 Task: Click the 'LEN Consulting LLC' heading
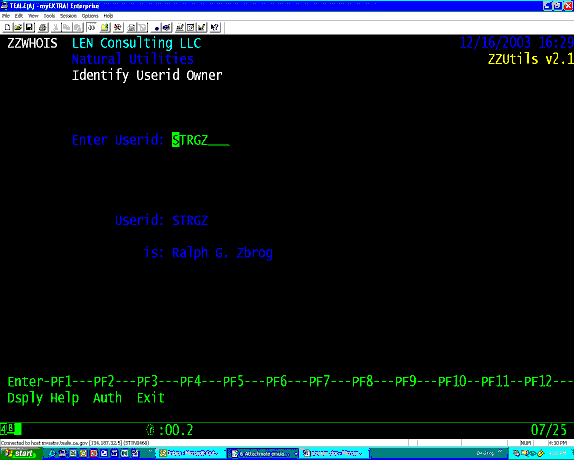[136, 43]
